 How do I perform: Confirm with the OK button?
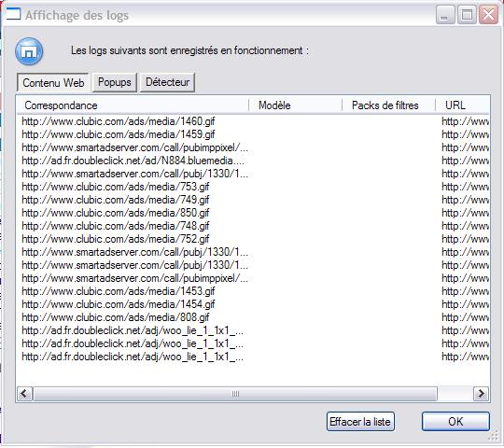tap(455, 422)
